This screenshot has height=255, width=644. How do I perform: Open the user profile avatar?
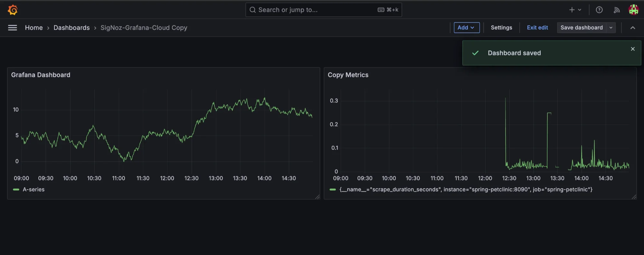[634, 10]
